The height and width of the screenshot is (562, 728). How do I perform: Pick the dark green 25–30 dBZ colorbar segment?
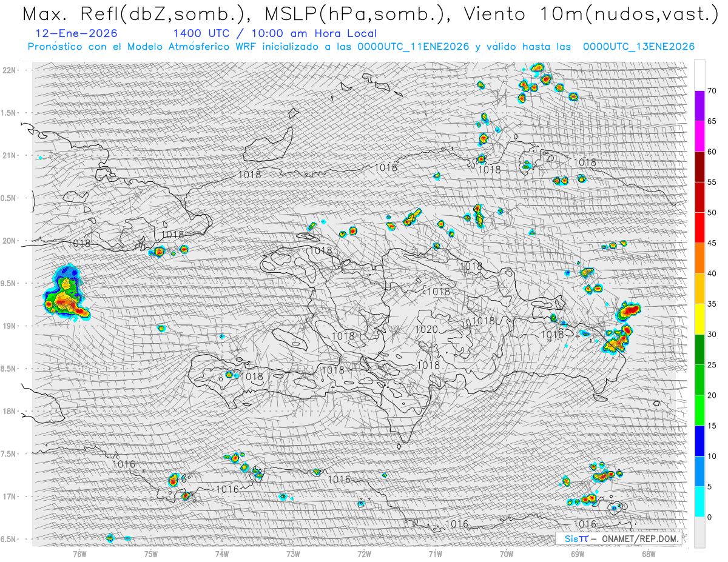point(699,349)
